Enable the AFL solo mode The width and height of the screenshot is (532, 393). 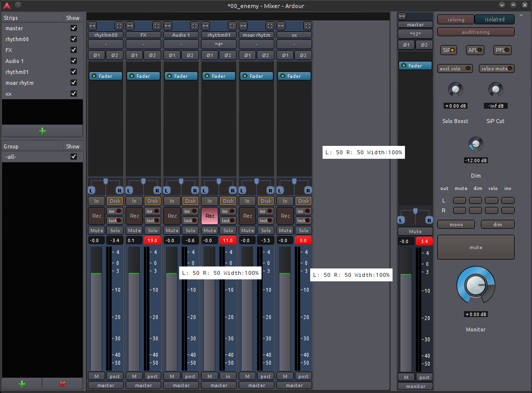475,50
